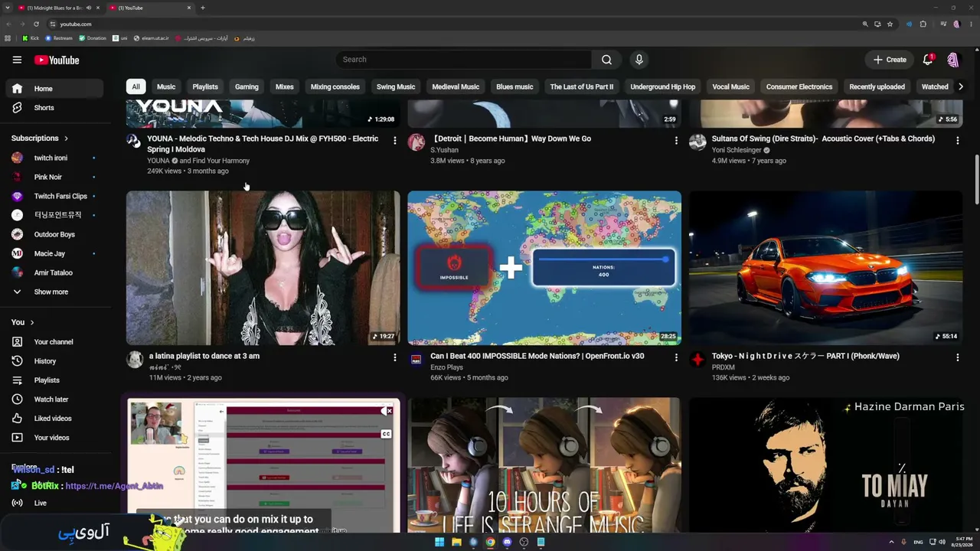Mute the hovered video preview
Screen dimensions: 980x551
[x=386, y=412]
